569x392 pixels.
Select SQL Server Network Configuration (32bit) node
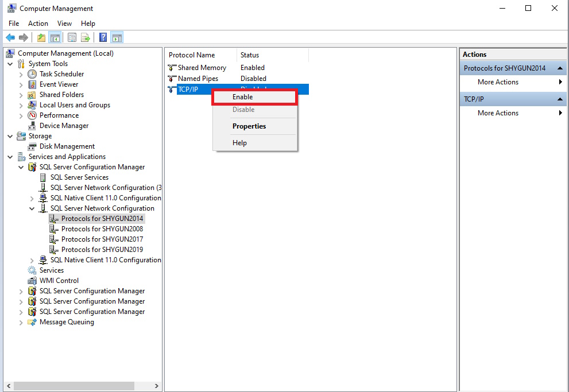(106, 188)
